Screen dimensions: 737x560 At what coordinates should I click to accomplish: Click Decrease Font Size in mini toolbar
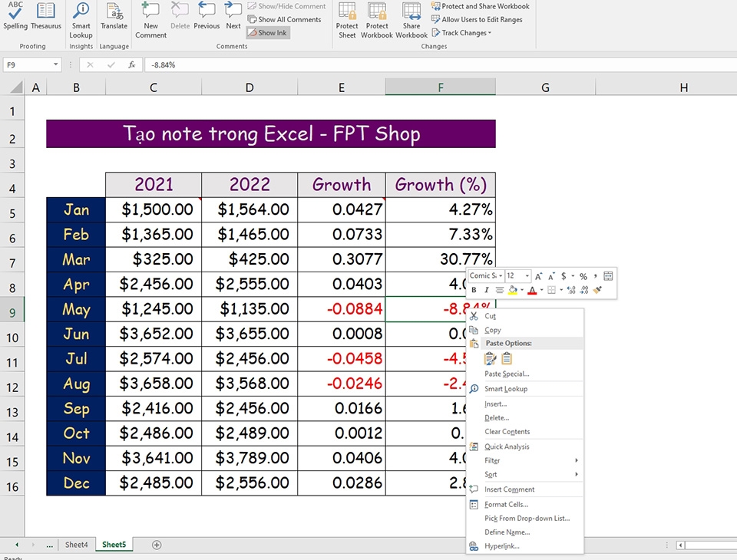pos(551,276)
